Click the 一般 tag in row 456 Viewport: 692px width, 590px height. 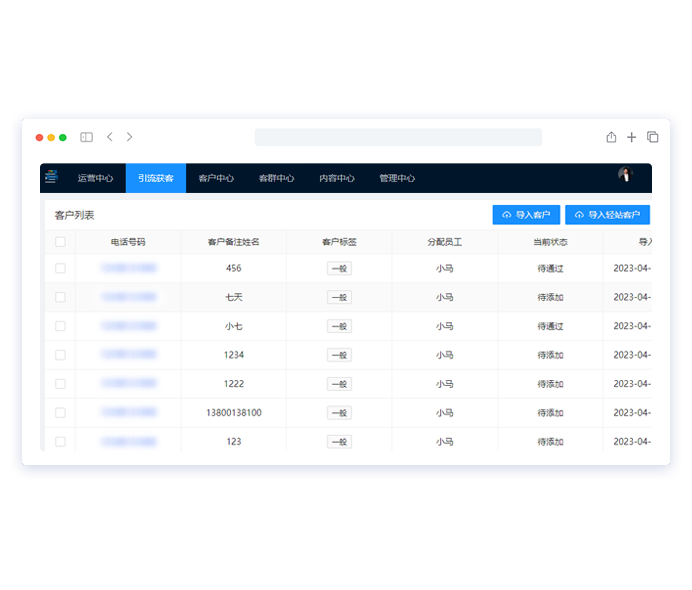339,268
